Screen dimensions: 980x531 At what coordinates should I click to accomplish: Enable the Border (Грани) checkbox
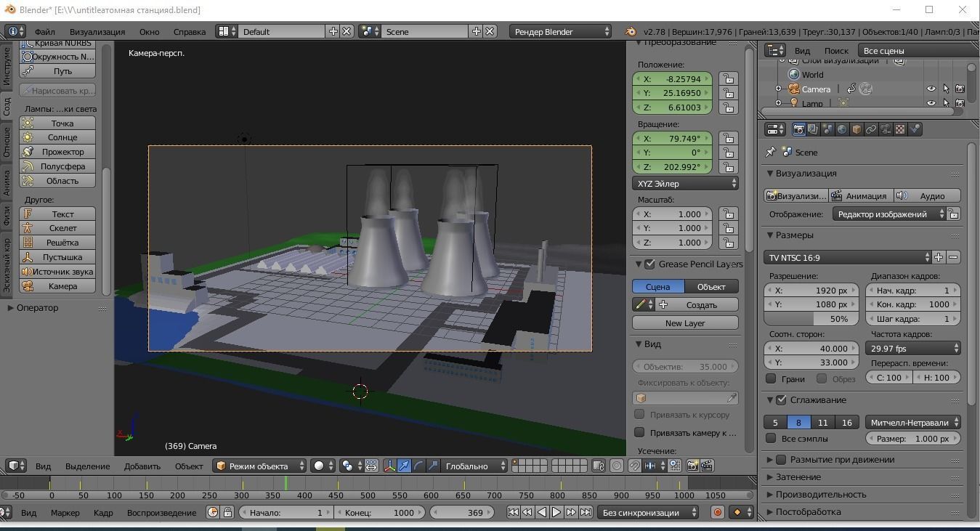772,378
